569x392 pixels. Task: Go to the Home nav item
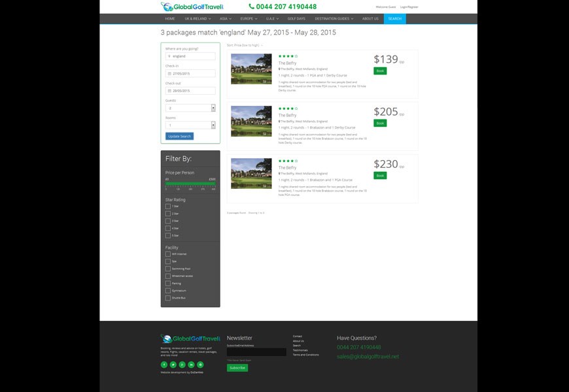pos(170,19)
